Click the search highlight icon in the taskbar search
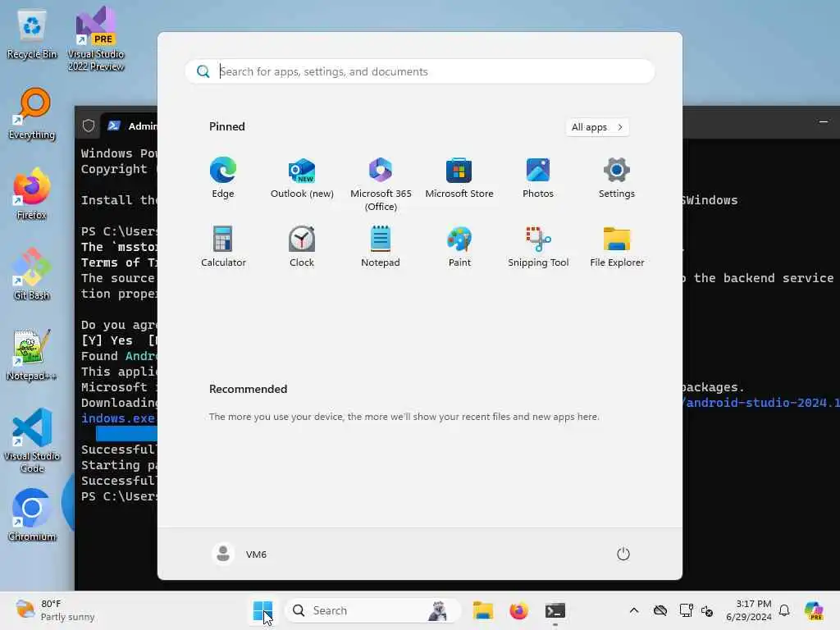Screen dimensions: 840x630 pos(438,610)
